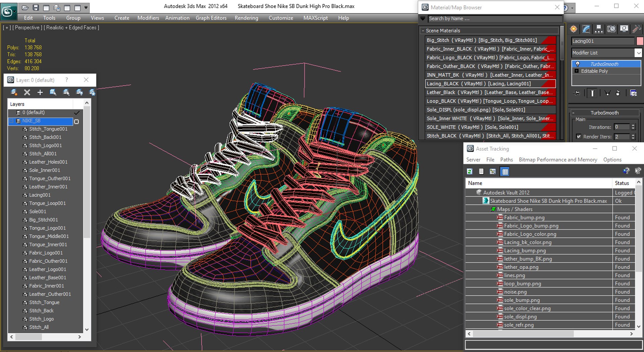Viewport: 644px width, 352px height.
Task: Increase the Iterations spinner value
Action: coord(633,125)
